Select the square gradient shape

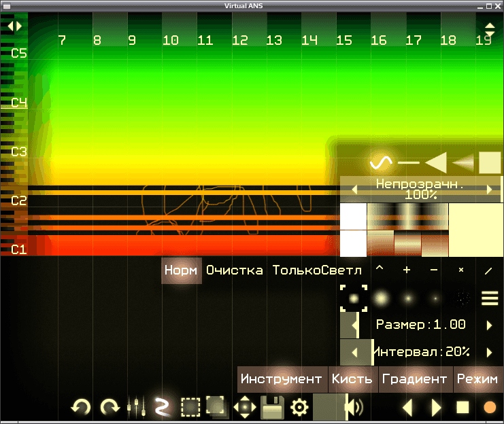tap(490, 162)
